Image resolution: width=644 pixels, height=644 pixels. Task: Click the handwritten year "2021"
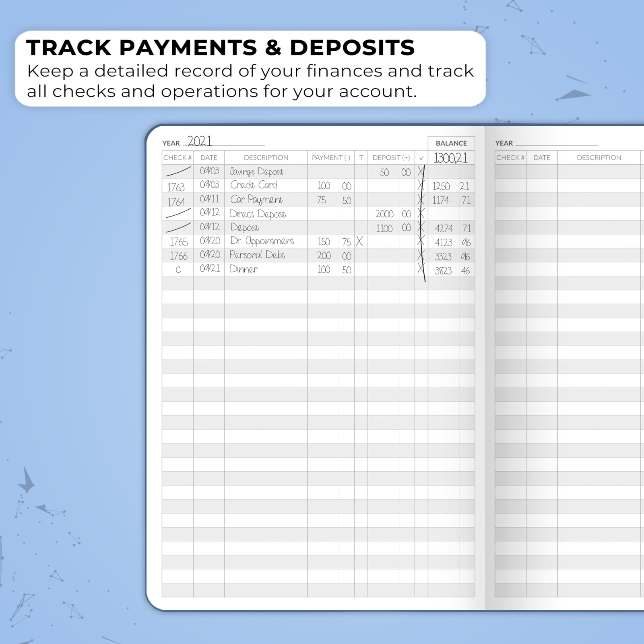coord(200,141)
